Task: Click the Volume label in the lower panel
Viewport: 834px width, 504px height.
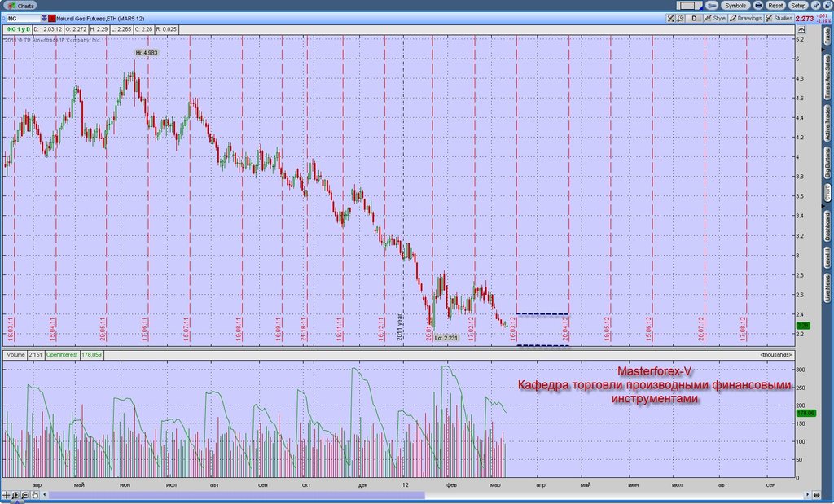Action: tap(16, 355)
